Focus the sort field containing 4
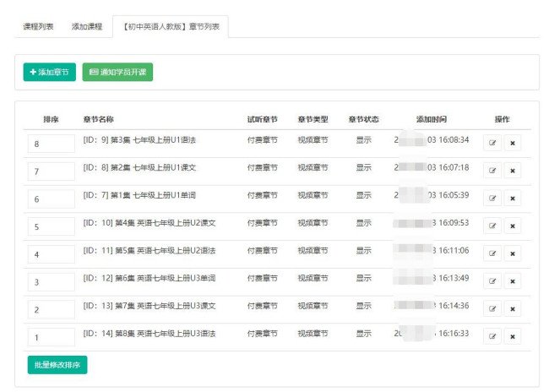Screen dimensions: 549x392 coord(52,254)
